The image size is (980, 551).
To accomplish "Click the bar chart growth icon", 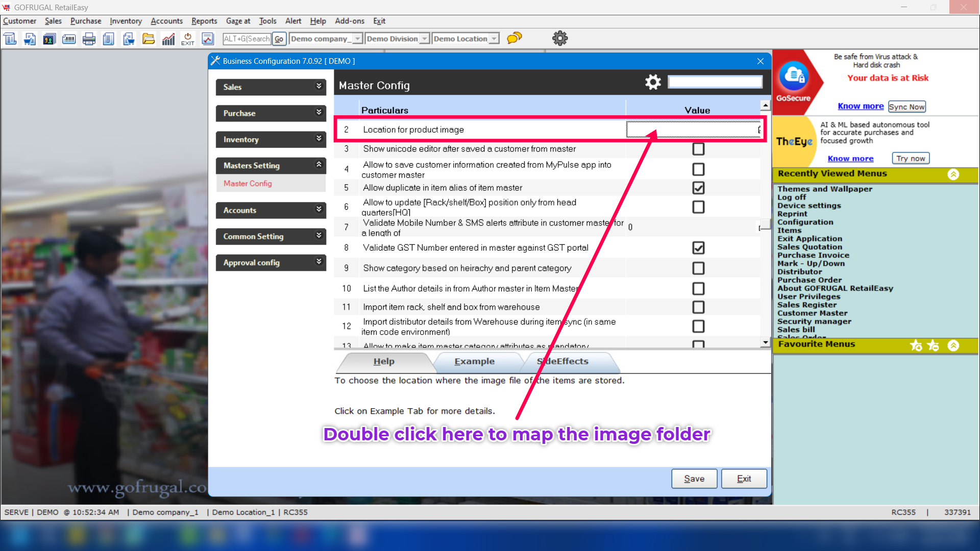I will click(168, 39).
